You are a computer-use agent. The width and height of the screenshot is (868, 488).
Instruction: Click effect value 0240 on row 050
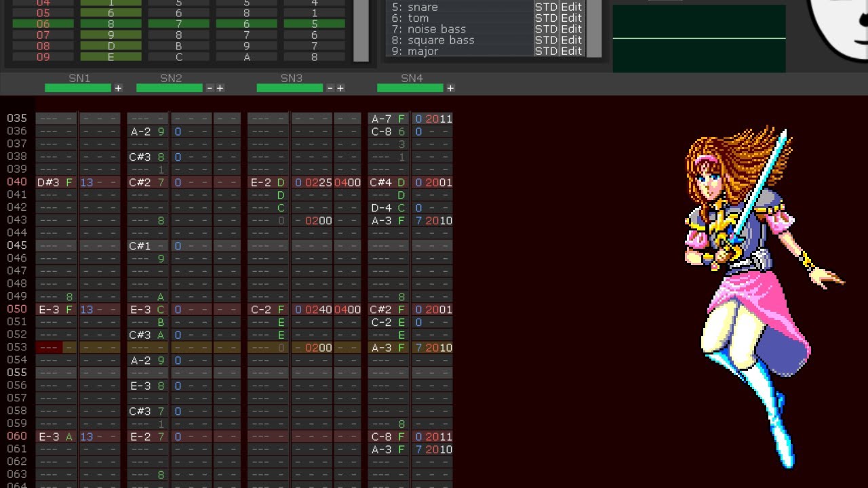(x=319, y=309)
